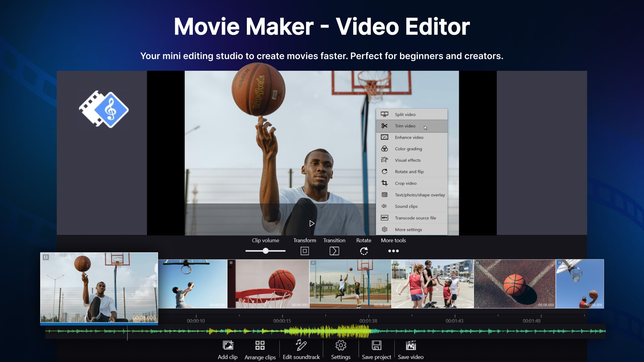Screen dimensions: 644x362
Task: Click the Save video clapperboard icon
Action: 411,345
